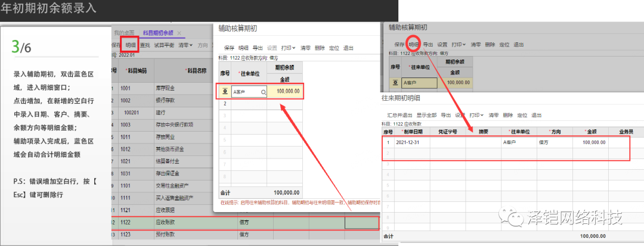The width and height of the screenshot is (644, 246).
Task: Click the 100,000.00 amount cell for A客户 in the middle dialog
Action: 285,92
